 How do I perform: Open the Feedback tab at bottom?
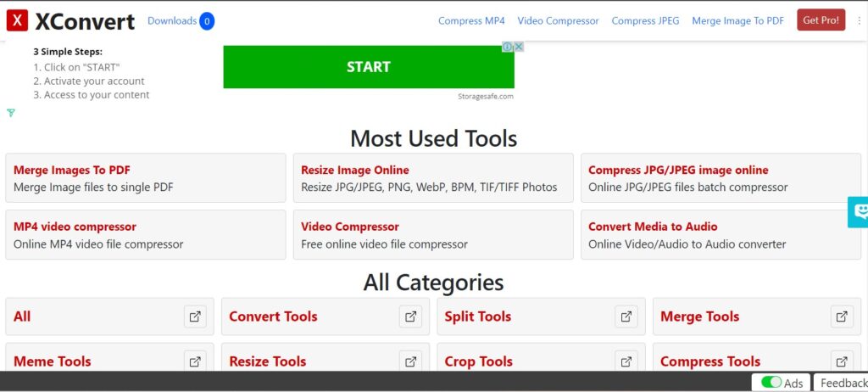tap(842, 383)
